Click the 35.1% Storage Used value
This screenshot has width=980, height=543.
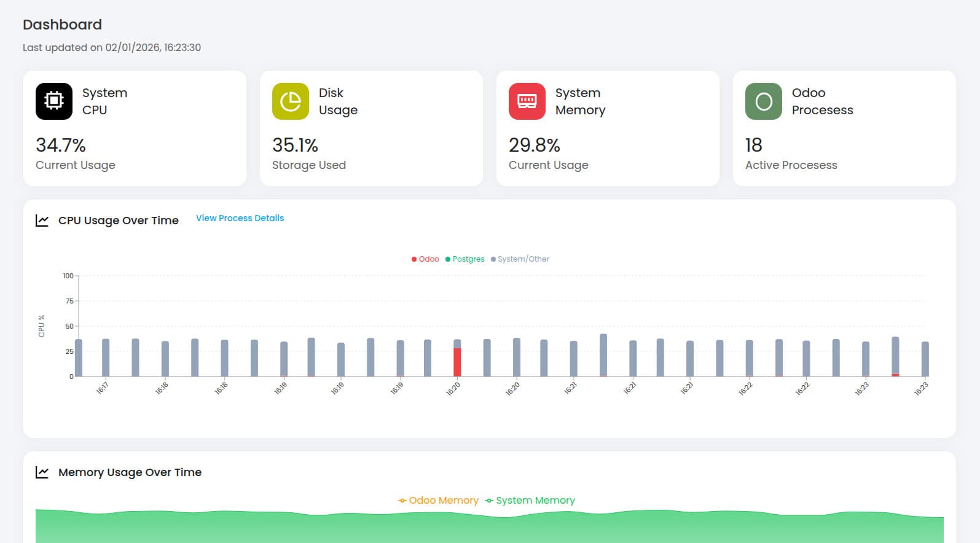(295, 146)
